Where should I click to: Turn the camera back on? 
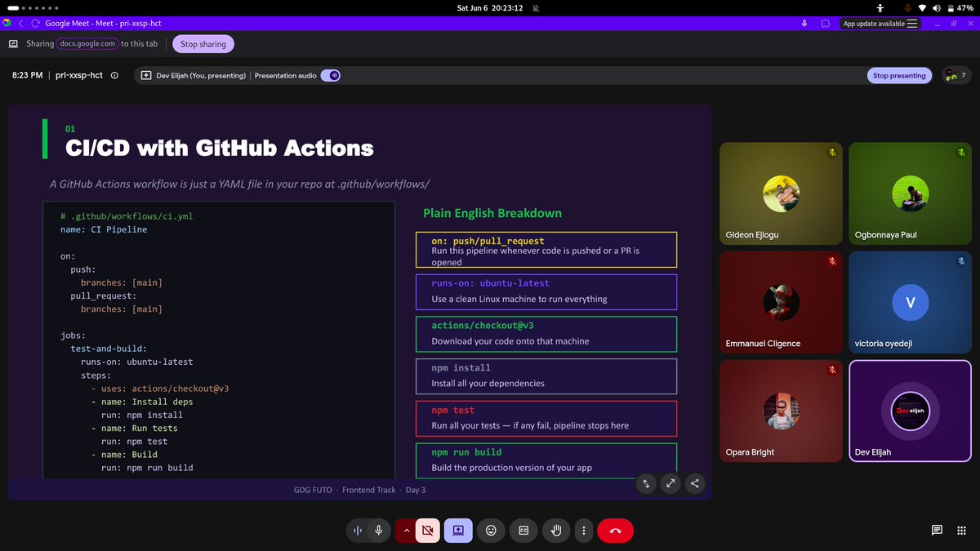click(x=426, y=531)
